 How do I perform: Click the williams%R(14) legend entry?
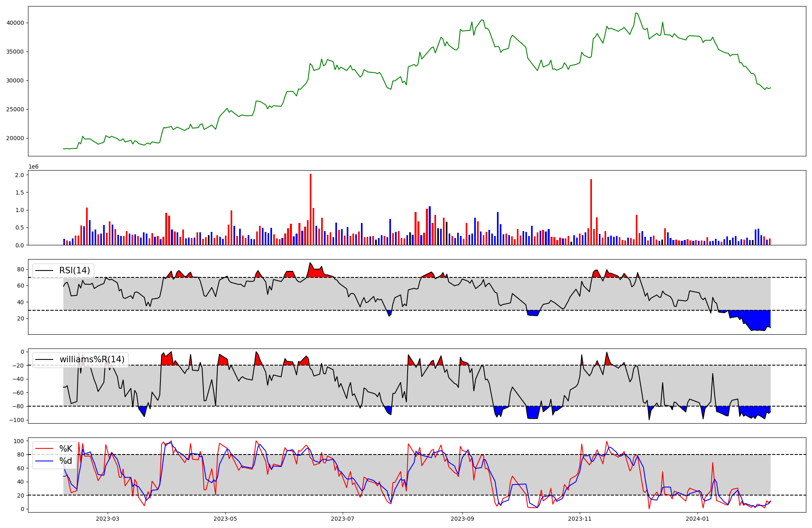click(x=92, y=359)
